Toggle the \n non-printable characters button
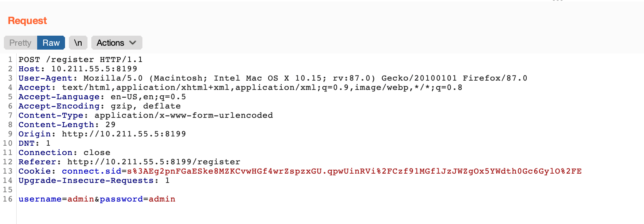The height and width of the screenshot is (224, 644). click(78, 43)
